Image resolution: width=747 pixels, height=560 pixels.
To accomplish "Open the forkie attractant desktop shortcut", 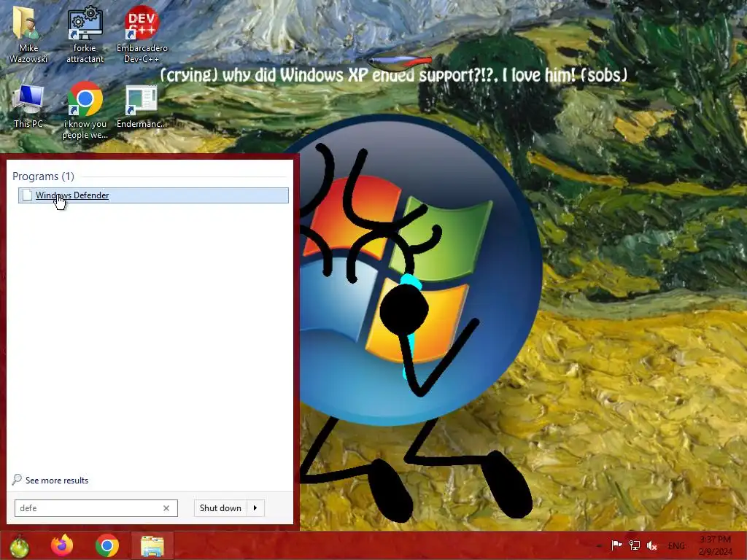I will click(85, 34).
